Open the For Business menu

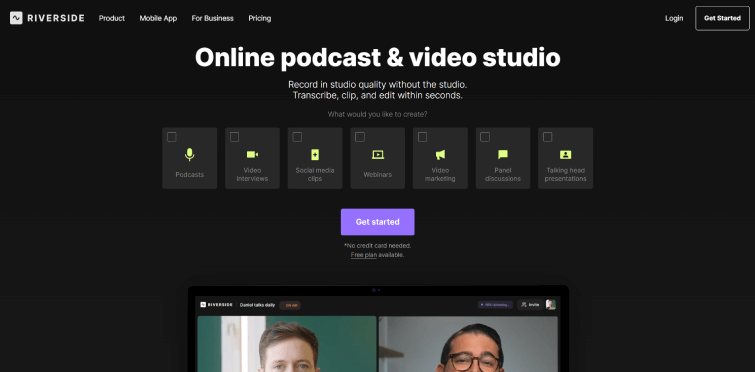[x=212, y=18]
